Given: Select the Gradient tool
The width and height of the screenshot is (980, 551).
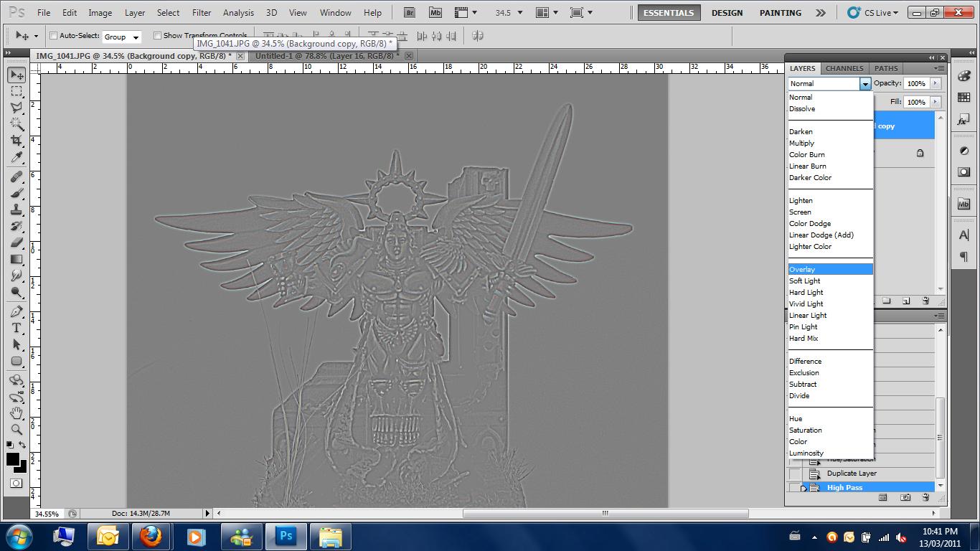Looking at the screenshot, I should (17, 259).
